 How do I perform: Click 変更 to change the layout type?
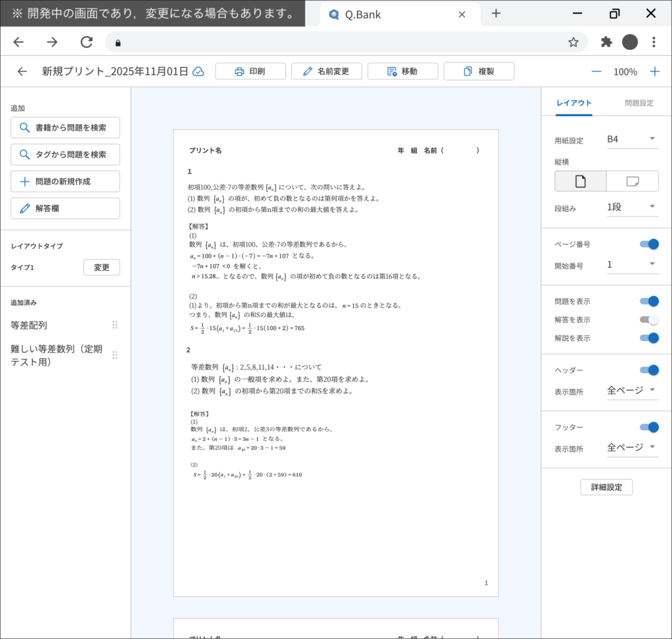coord(102,267)
